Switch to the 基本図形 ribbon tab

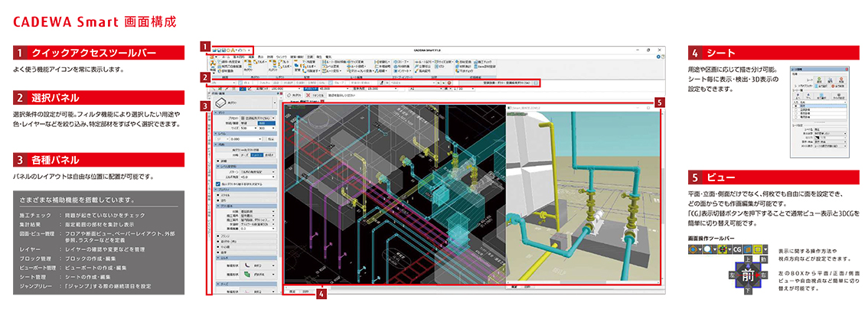pyautogui.click(x=240, y=57)
